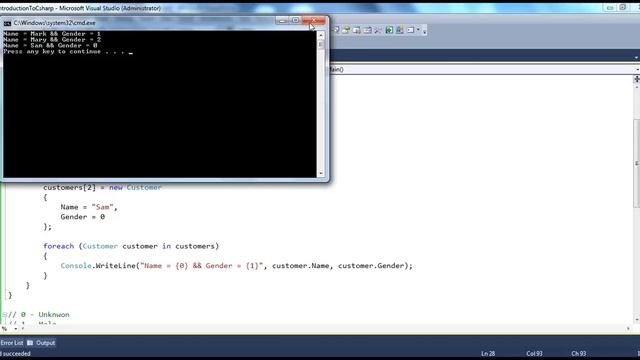Open the editor zoom percentage dropdown
Image resolution: width=640 pixels, height=360 pixels.
(x=15, y=329)
